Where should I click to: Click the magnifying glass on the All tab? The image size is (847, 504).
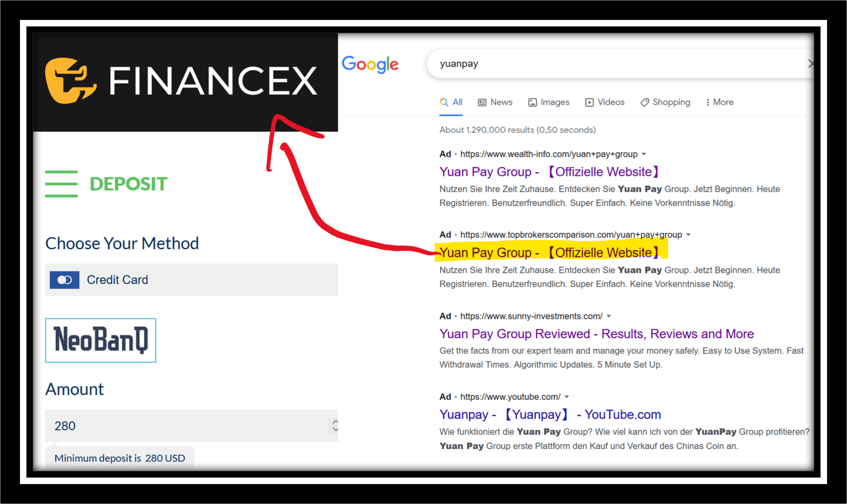pyautogui.click(x=443, y=102)
